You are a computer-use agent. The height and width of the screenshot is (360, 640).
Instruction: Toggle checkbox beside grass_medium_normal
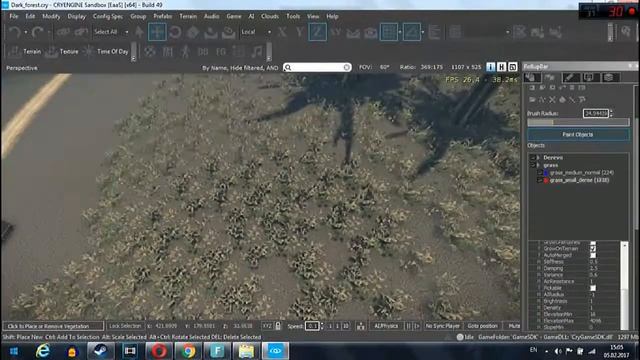[x=540, y=173]
